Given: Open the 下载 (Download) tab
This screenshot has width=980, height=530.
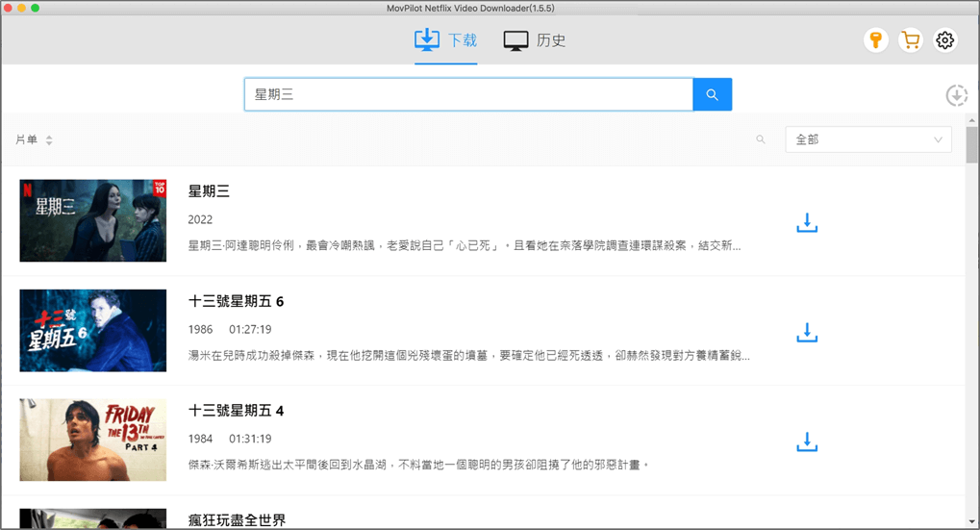Looking at the screenshot, I should [445, 40].
